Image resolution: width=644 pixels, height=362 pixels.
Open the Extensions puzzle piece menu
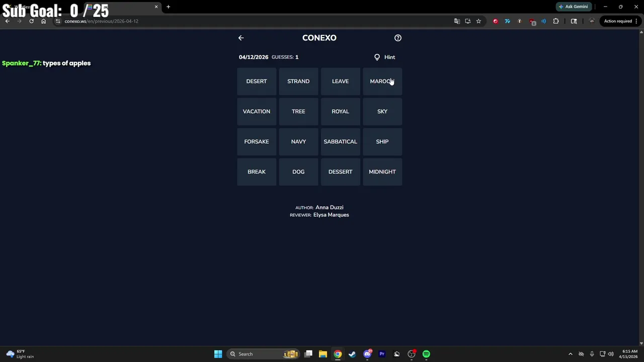coord(556,21)
